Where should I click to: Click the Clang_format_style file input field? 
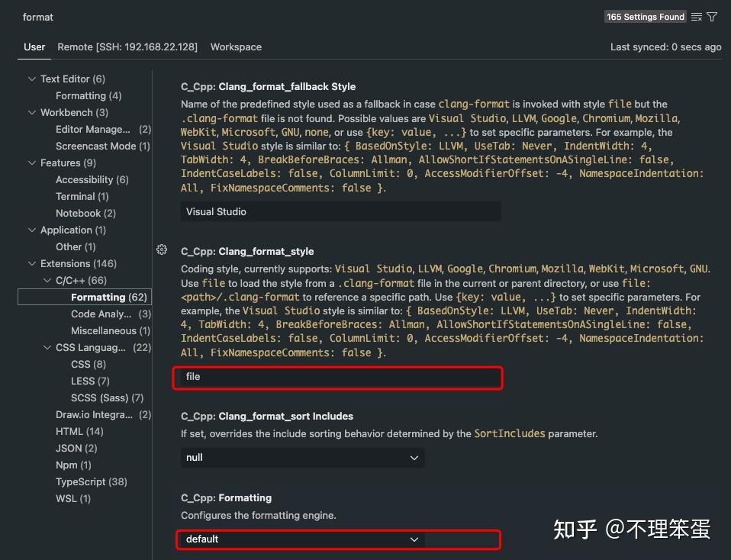click(341, 377)
